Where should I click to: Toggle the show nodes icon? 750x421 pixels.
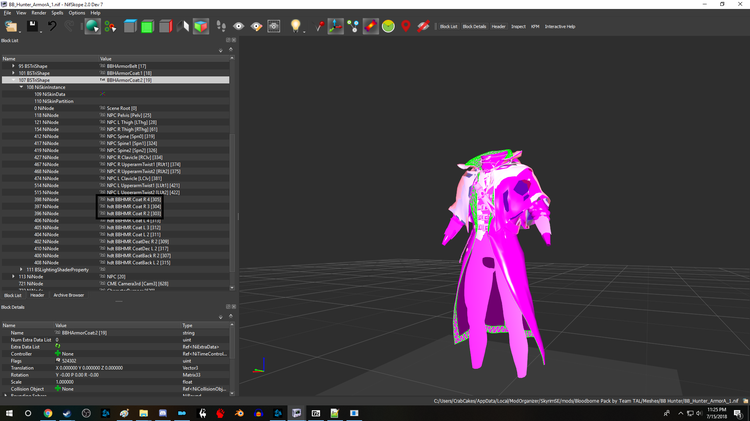click(353, 26)
